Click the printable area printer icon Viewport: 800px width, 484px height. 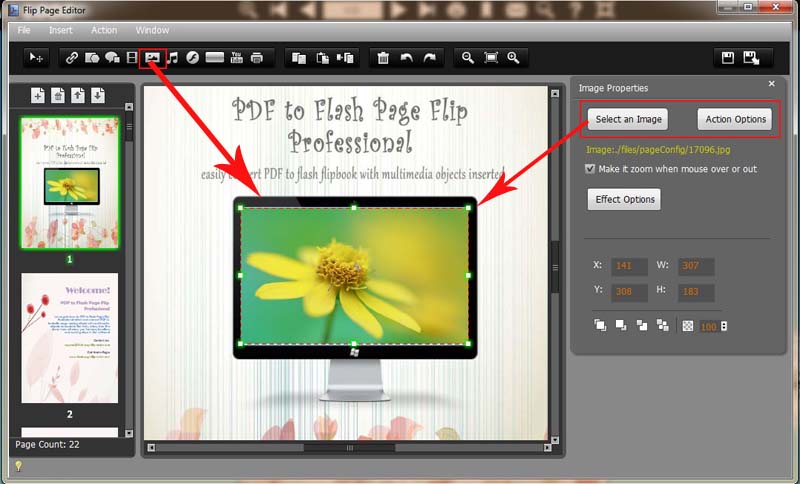click(x=257, y=58)
